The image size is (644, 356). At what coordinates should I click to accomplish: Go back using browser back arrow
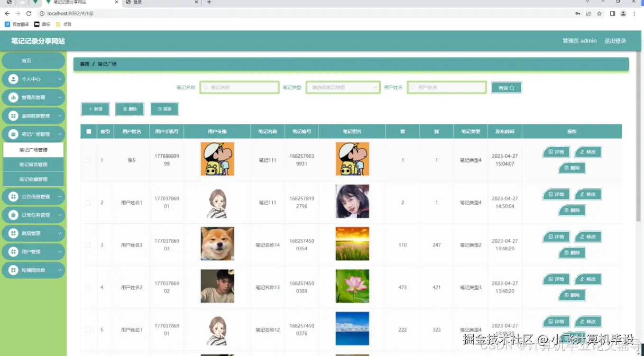7,14
